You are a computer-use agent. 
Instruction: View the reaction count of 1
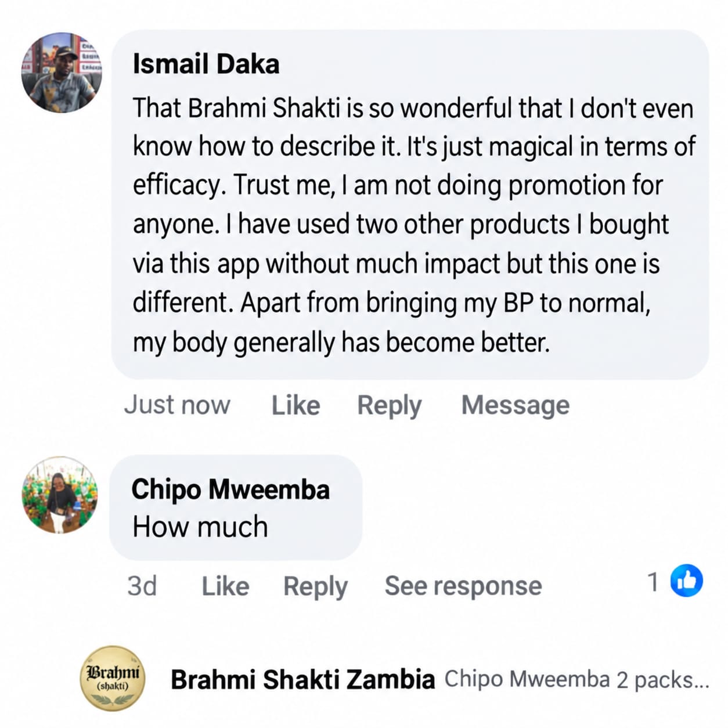coord(653,582)
